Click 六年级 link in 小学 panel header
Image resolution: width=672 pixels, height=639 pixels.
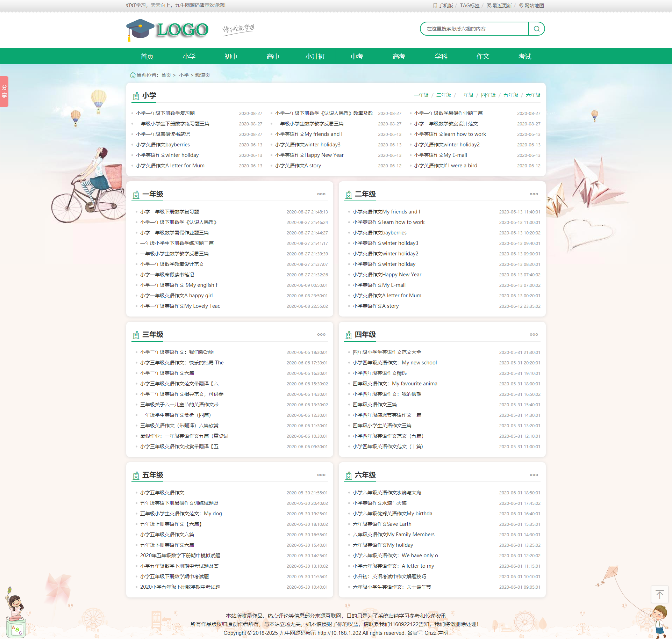coord(533,95)
